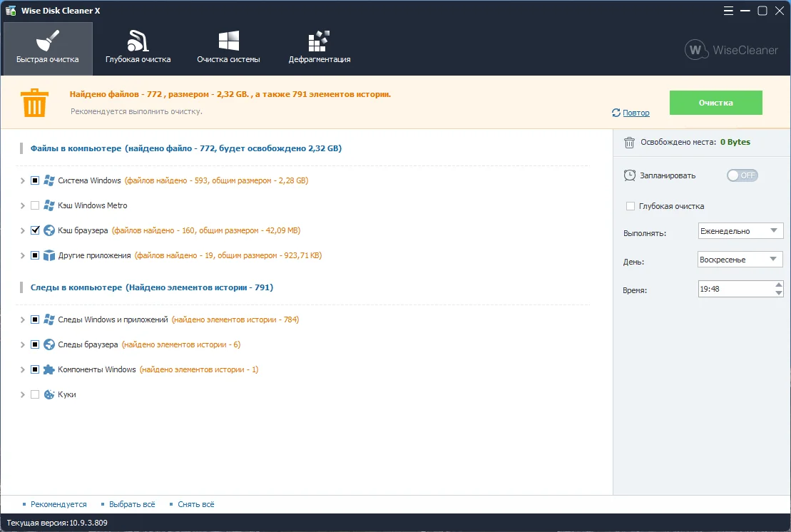This screenshot has width=791, height=532.
Task: Click the WiseCleaner logo
Action: (731, 50)
